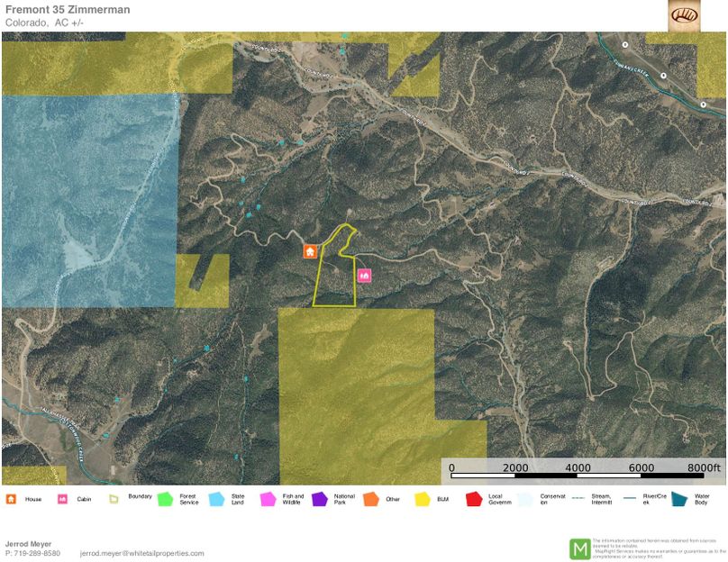Select the Cabin icon in the legend
This screenshot has width=728, height=562.
coord(63,498)
